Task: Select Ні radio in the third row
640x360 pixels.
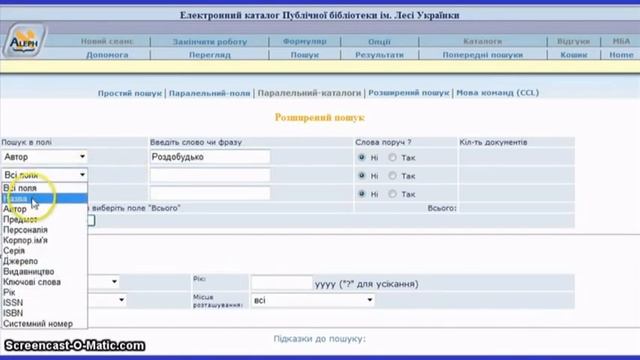Action: [x=362, y=194]
